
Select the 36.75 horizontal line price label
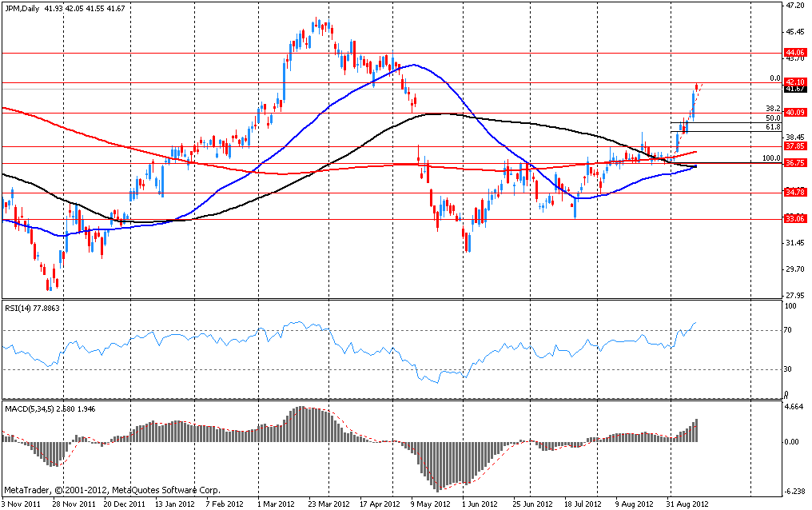(794, 163)
